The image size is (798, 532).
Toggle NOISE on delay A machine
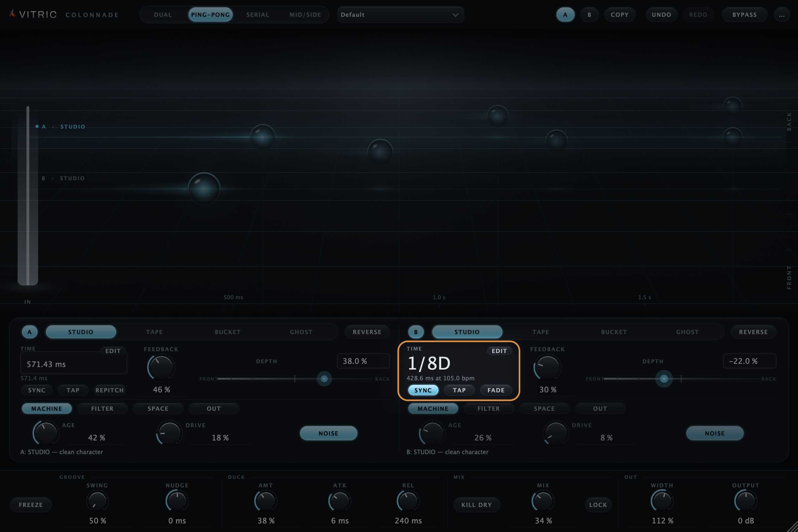(328, 433)
